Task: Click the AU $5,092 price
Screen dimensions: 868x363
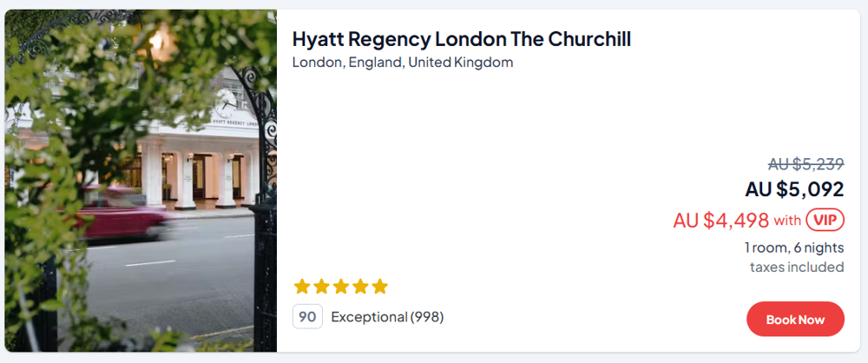Action: coord(794,189)
